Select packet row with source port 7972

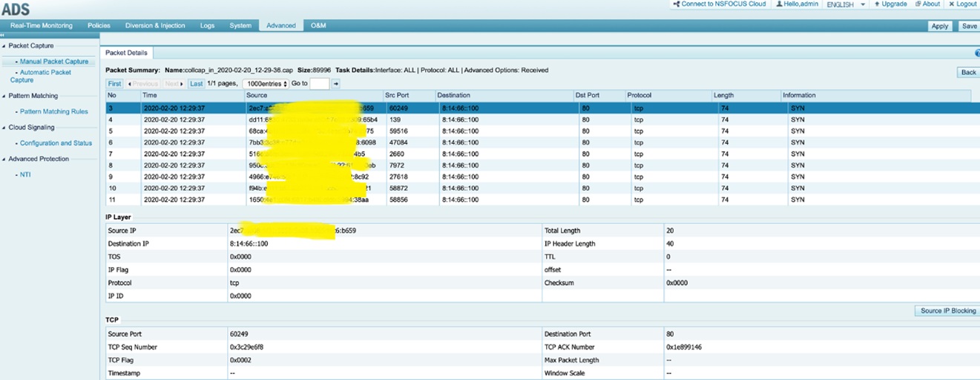click(x=543, y=166)
